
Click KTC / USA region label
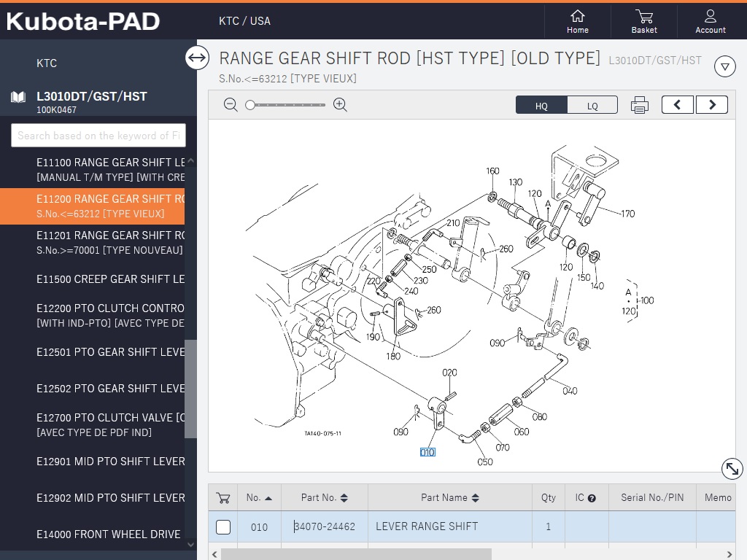[244, 21]
